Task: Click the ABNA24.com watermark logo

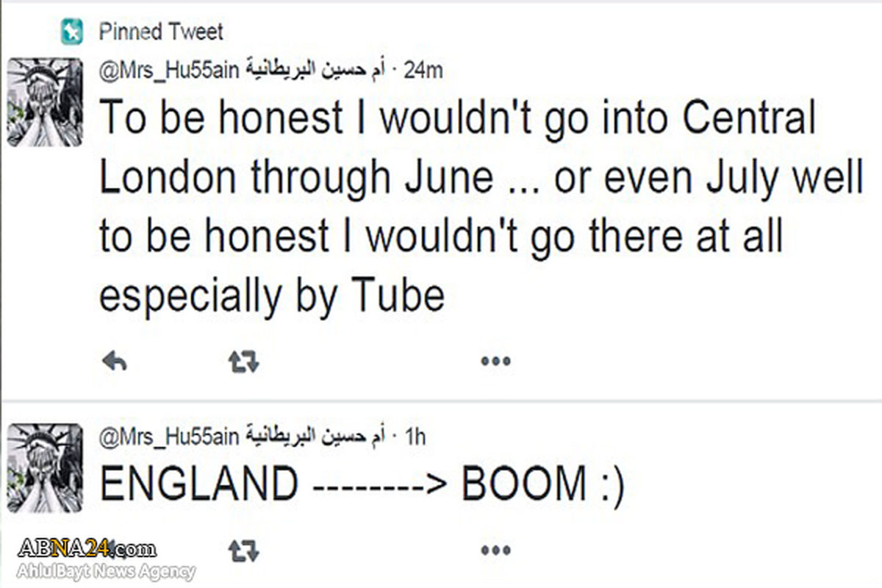Action: (87, 548)
